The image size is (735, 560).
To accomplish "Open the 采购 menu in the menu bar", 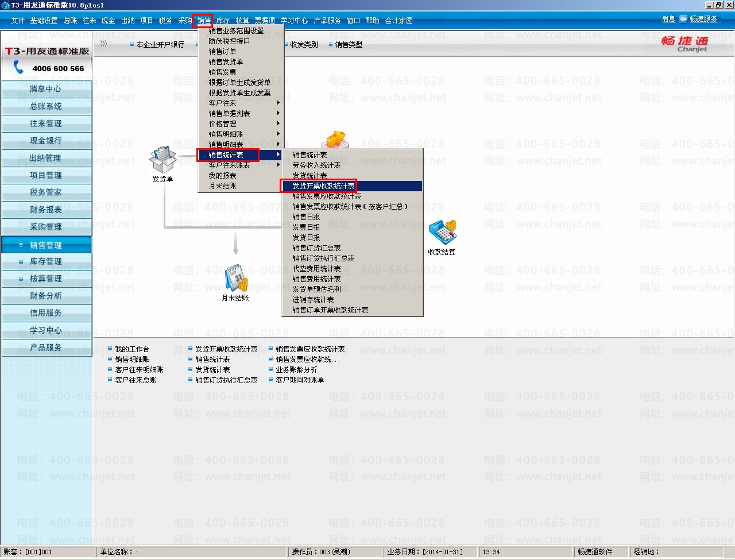I will pyautogui.click(x=185, y=21).
